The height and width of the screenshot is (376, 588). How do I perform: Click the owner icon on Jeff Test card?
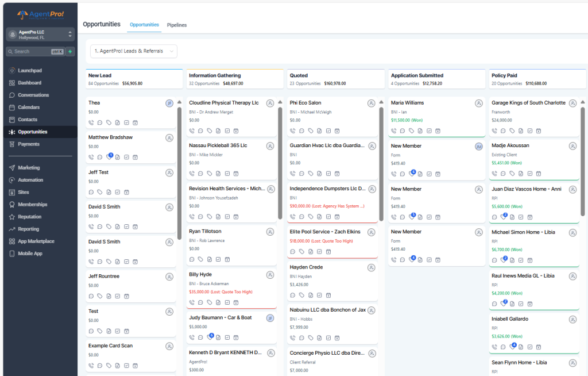tap(169, 173)
